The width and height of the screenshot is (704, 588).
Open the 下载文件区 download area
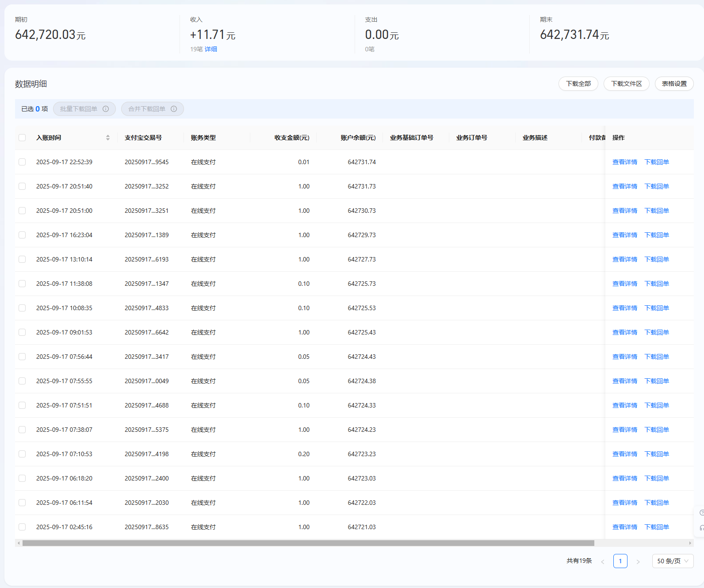coord(626,84)
